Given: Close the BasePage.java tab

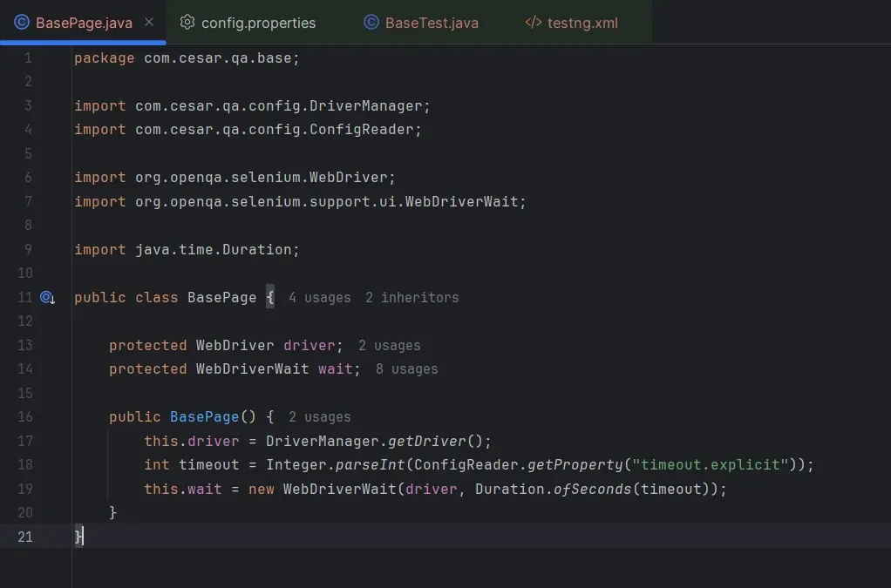Looking at the screenshot, I should coord(148,23).
